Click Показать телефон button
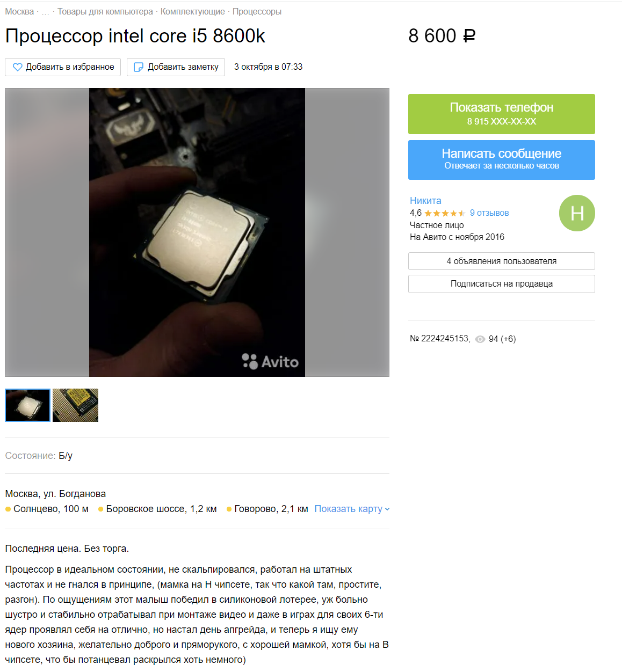 502,114
